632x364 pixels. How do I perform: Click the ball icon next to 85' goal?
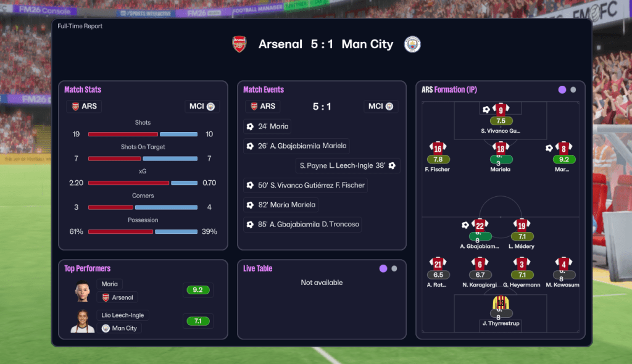[x=250, y=224]
